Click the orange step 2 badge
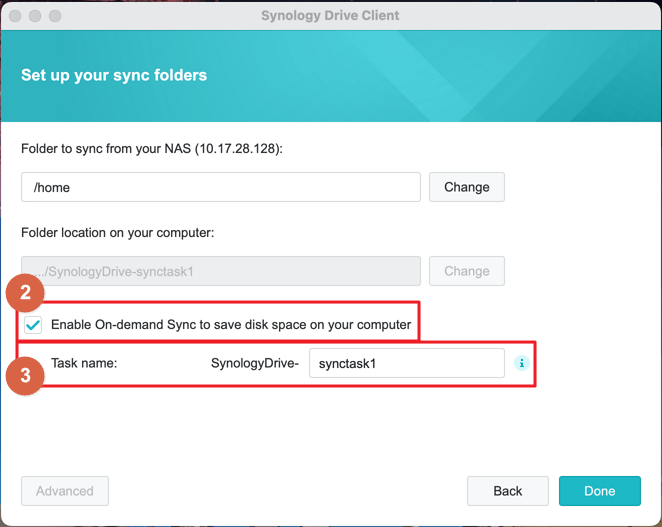Screen dimensions: 662x527 pyautogui.click(x=25, y=293)
